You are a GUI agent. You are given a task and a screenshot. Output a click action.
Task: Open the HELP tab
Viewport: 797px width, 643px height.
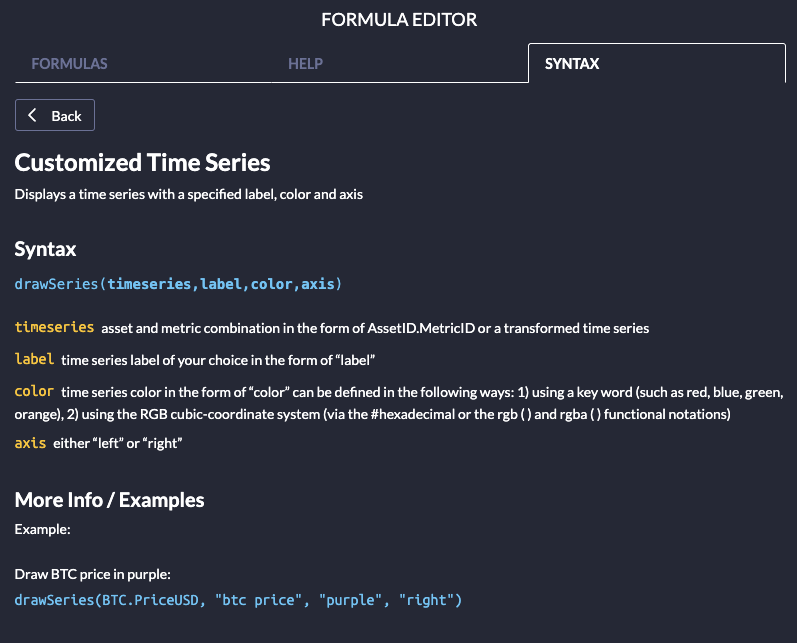(305, 64)
